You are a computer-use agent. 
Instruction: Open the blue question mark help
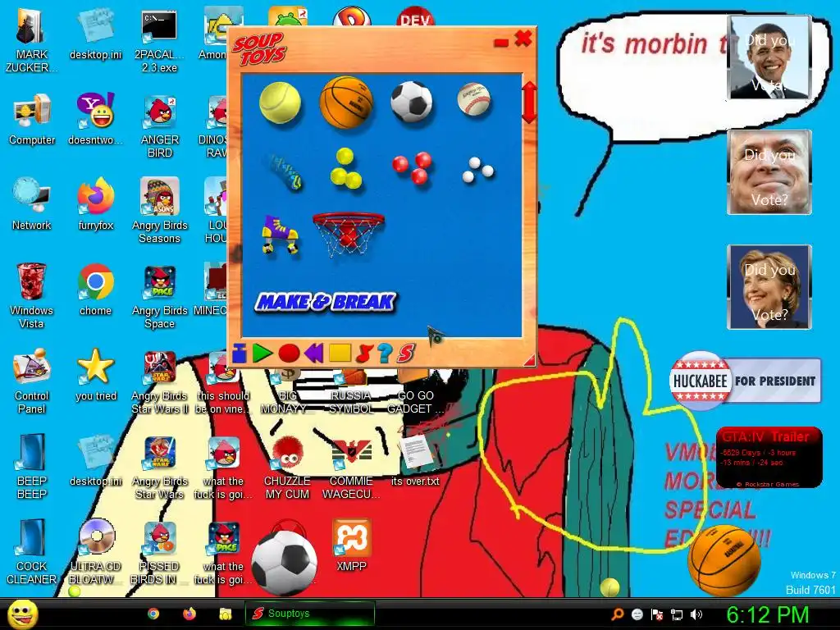(385, 353)
